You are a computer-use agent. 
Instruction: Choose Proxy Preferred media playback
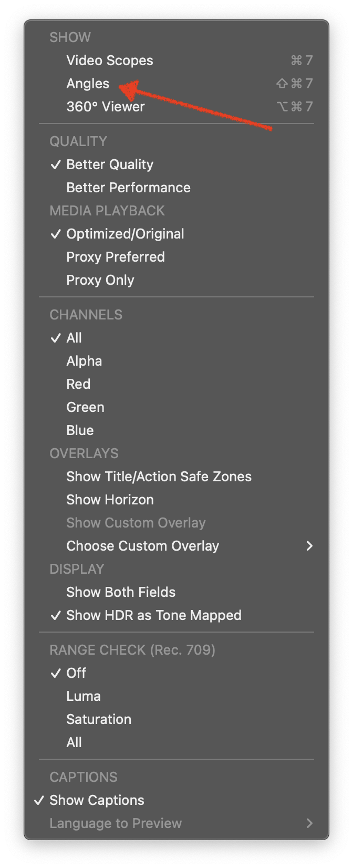pyautogui.click(x=176, y=257)
